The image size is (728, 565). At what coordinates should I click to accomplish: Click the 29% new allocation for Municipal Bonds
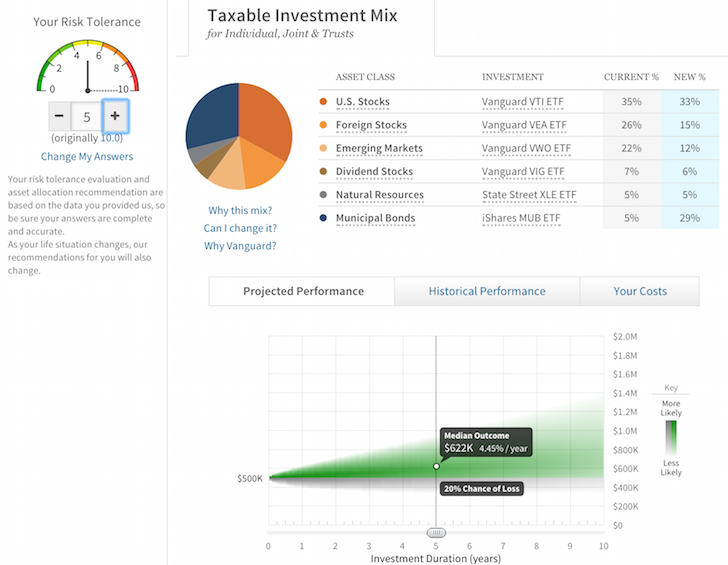coord(689,218)
